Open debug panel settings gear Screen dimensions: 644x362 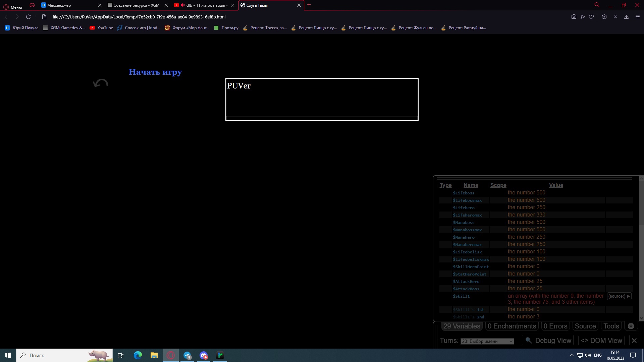tap(631, 326)
